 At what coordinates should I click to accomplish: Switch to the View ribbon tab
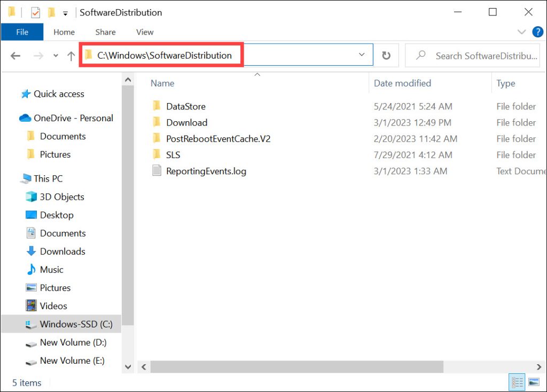145,32
